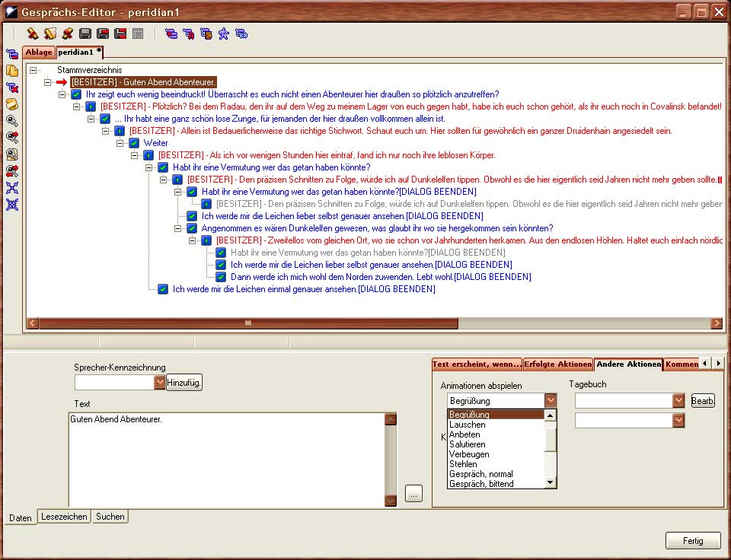Open the Begrüßung animation dropdown arrow
This screenshot has width=731, height=560.
pos(551,400)
